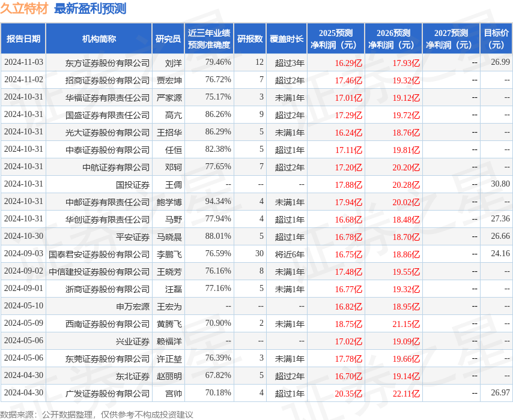Click the accuracy value 88.01%
513x420 pixels.
click(218, 236)
